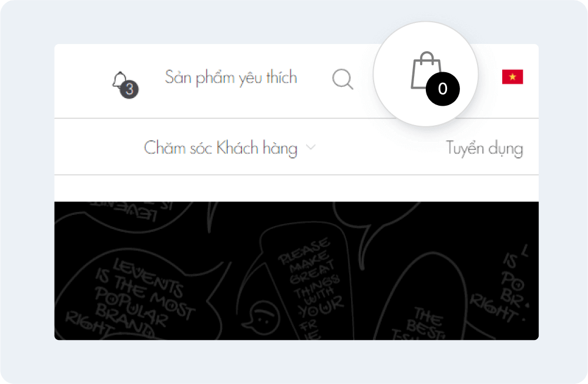Open search with the magnifying glass icon
588x384 pixels.
point(342,79)
